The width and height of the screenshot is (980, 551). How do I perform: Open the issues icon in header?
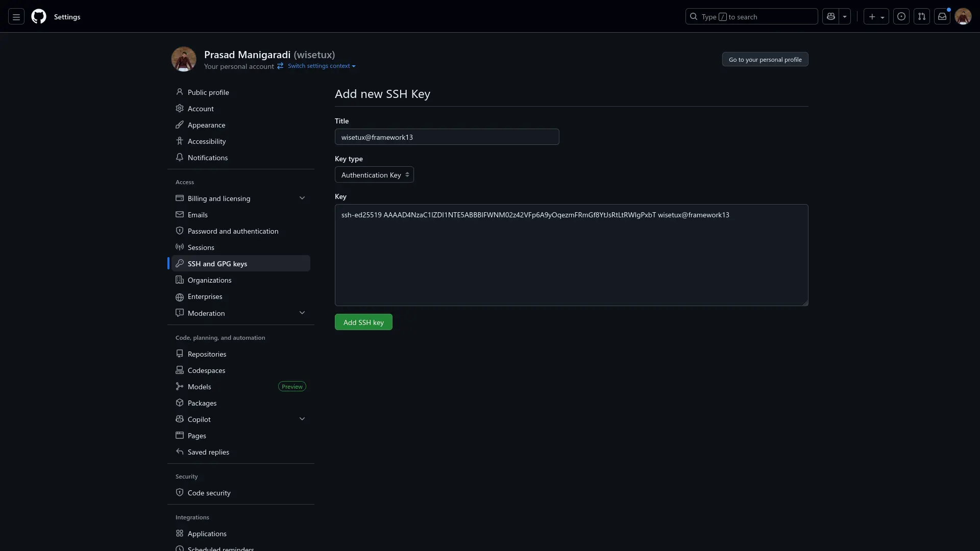[x=901, y=17]
